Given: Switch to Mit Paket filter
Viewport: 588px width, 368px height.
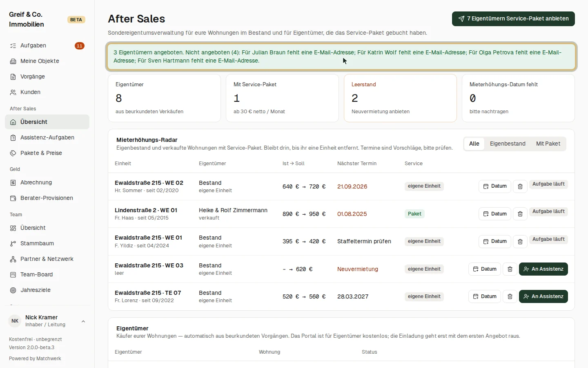Looking at the screenshot, I should click(x=548, y=144).
